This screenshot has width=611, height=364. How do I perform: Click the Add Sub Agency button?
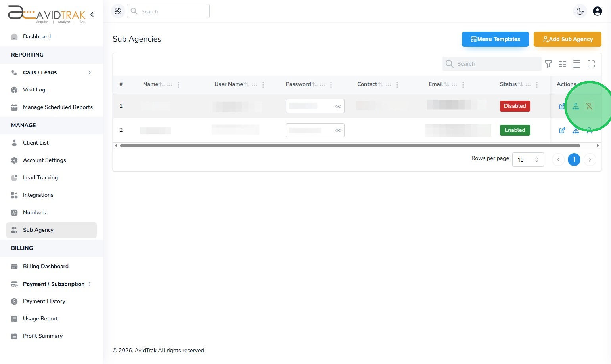567,39
